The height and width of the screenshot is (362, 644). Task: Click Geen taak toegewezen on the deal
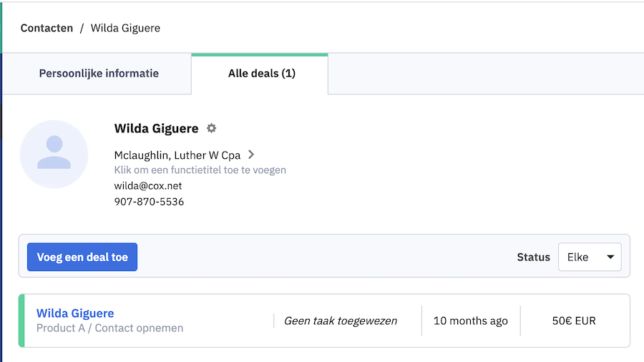click(341, 321)
